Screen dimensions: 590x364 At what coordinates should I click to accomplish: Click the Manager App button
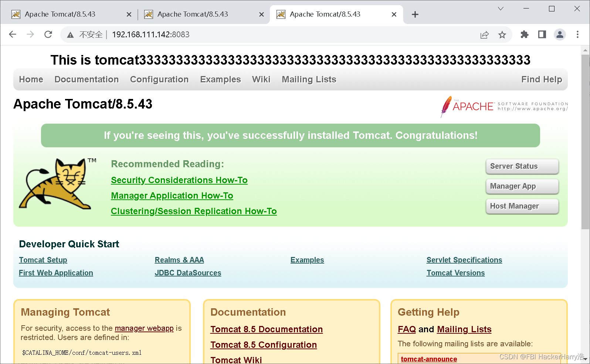tap(522, 186)
